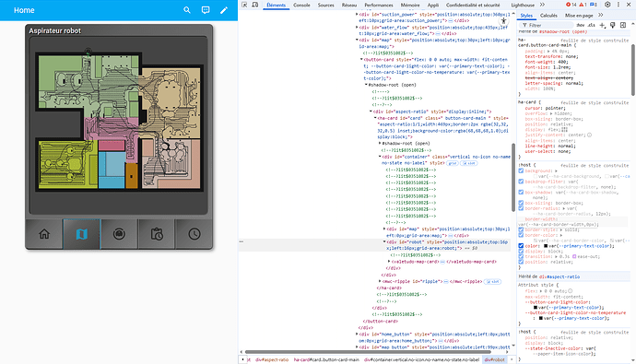Click the yellow warning count badge
The image size is (636, 364).
[x=583, y=5]
